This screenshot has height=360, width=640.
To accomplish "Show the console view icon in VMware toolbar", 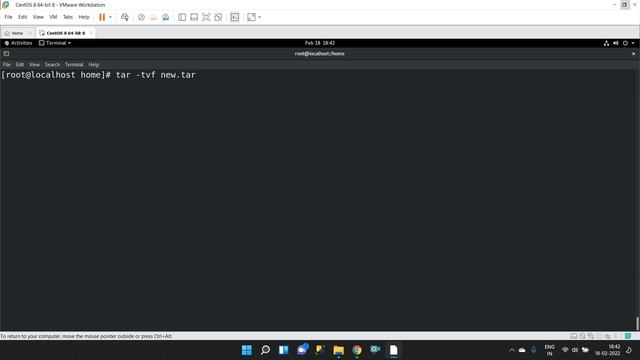I will [235, 17].
